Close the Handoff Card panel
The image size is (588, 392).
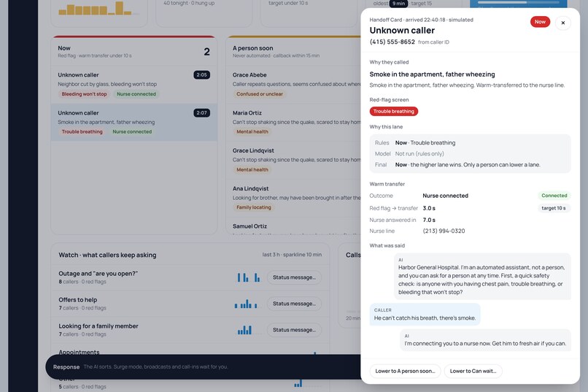click(x=562, y=23)
